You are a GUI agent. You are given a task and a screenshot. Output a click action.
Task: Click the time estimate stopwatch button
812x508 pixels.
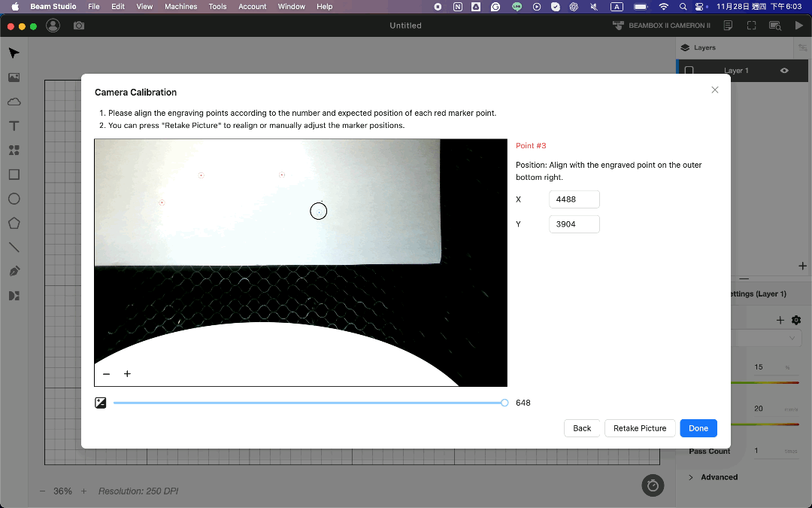point(653,485)
